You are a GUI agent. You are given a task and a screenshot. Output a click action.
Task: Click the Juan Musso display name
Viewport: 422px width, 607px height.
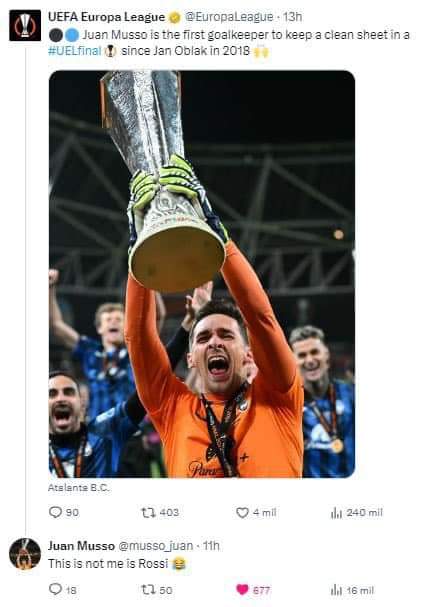pos(81,546)
